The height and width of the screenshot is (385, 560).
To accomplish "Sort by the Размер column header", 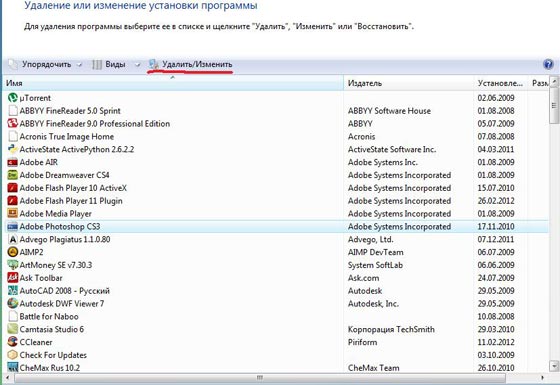I will 540,83.
